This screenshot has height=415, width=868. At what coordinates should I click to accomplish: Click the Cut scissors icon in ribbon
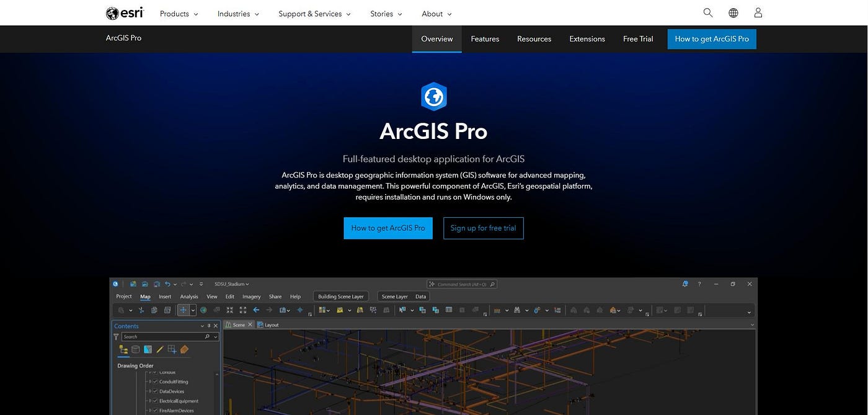[x=141, y=310]
